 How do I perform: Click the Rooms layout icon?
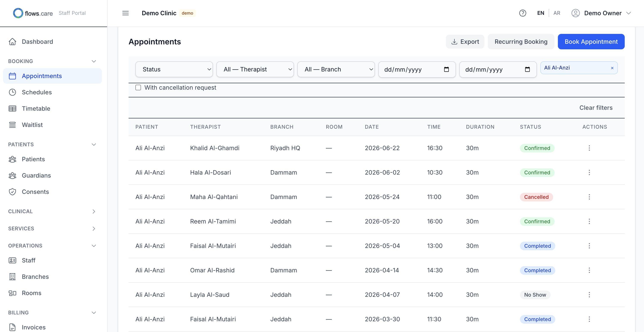(x=12, y=293)
